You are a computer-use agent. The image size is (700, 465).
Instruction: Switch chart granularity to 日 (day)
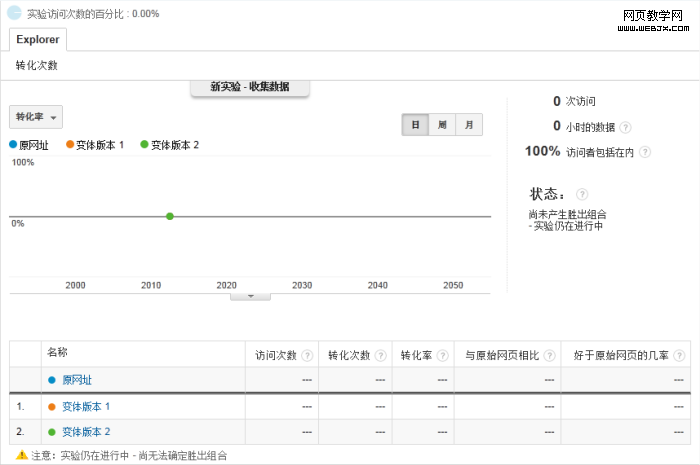pyautogui.click(x=415, y=125)
